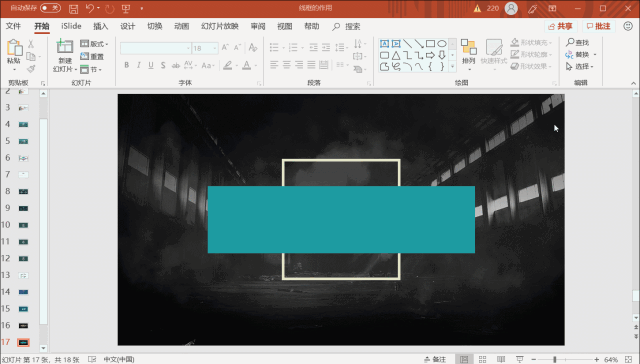Image resolution: width=640 pixels, height=364 pixels.
Task: Switch to the 插入 tab
Action: 100,26
